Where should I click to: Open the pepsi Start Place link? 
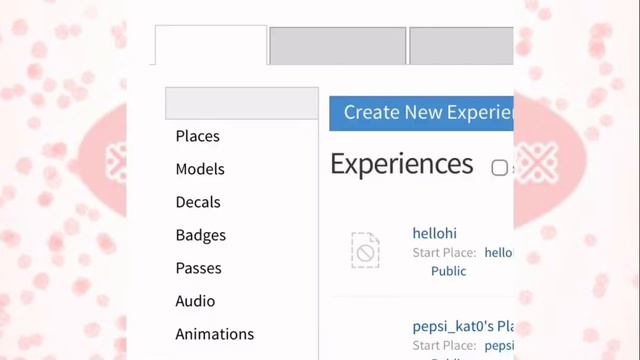(499, 346)
